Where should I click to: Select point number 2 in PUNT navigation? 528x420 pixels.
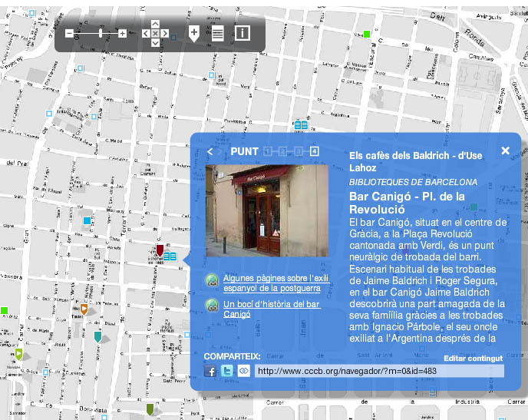click(282, 151)
